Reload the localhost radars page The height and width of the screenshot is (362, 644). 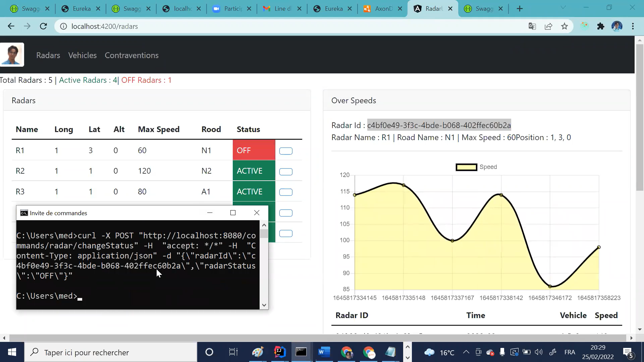tap(43, 26)
